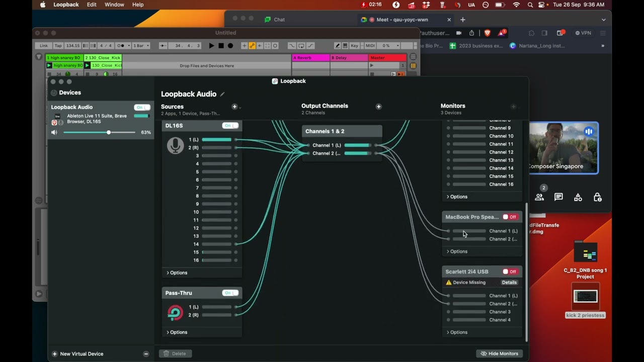Expand Scarlett 2i4 USB Options
The height and width of the screenshot is (362, 644).
coord(457,332)
